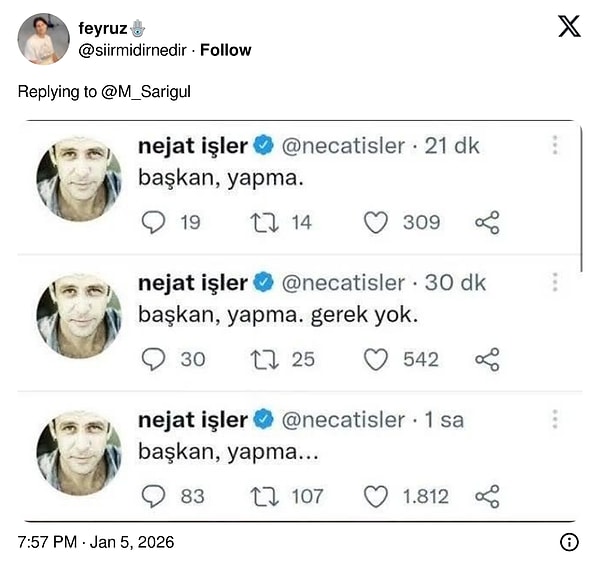Retweet the 21 dk tweet
The width and height of the screenshot is (600, 572).
(264, 222)
